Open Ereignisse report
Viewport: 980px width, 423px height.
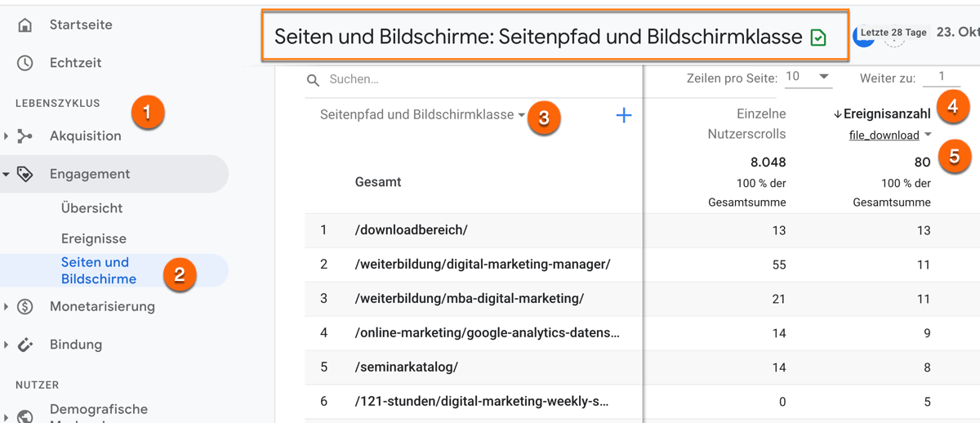(x=94, y=239)
